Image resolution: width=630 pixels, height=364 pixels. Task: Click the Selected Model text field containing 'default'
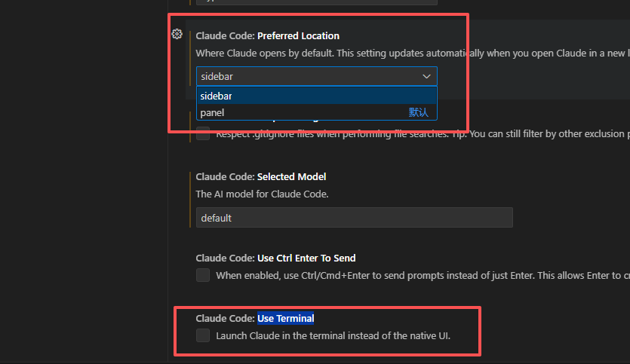click(354, 218)
